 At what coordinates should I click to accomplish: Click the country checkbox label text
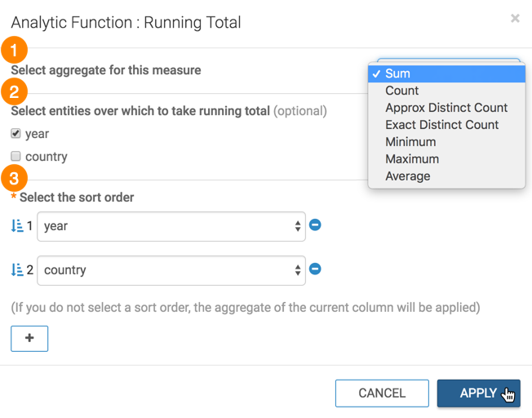[x=47, y=157]
